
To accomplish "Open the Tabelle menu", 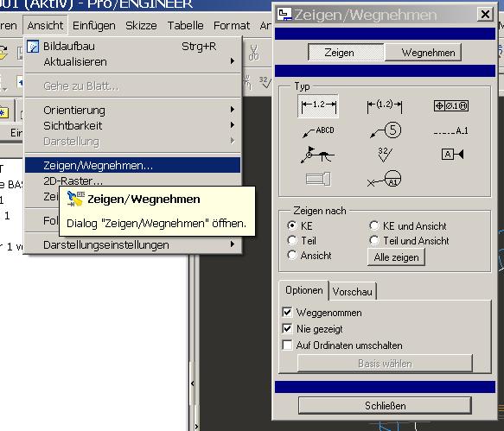I will point(186,25).
